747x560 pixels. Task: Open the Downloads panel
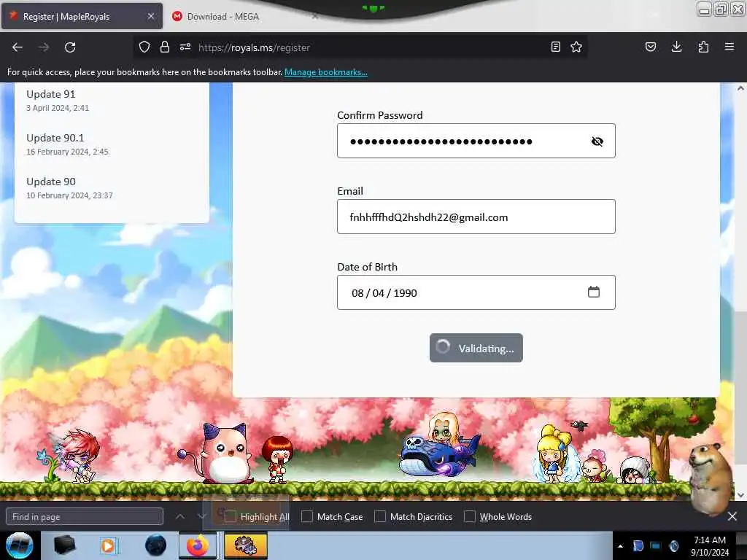pos(676,47)
